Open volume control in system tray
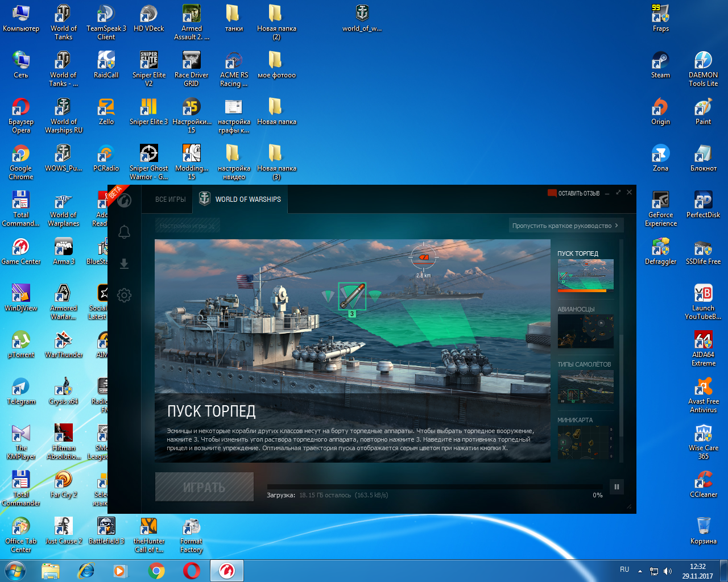 pyautogui.click(x=668, y=571)
